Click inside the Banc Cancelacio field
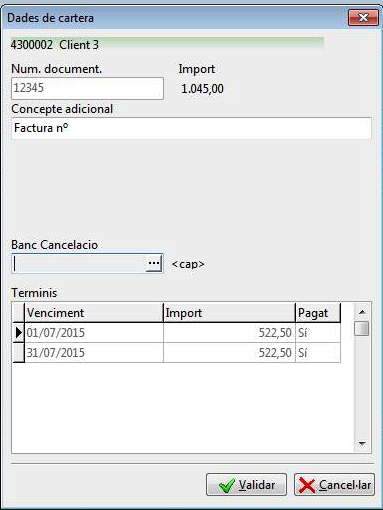The height and width of the screenshot is (510, 383). tap(79, 264)
